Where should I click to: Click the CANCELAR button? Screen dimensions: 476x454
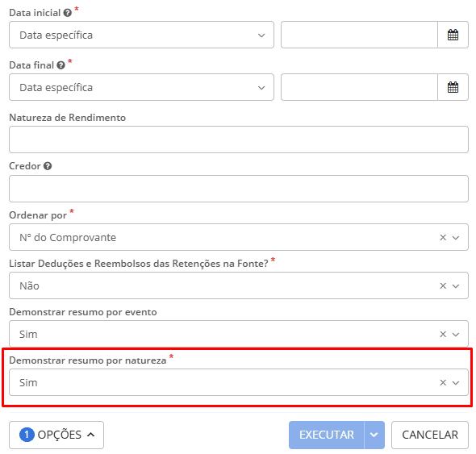(x=430, y=435)
